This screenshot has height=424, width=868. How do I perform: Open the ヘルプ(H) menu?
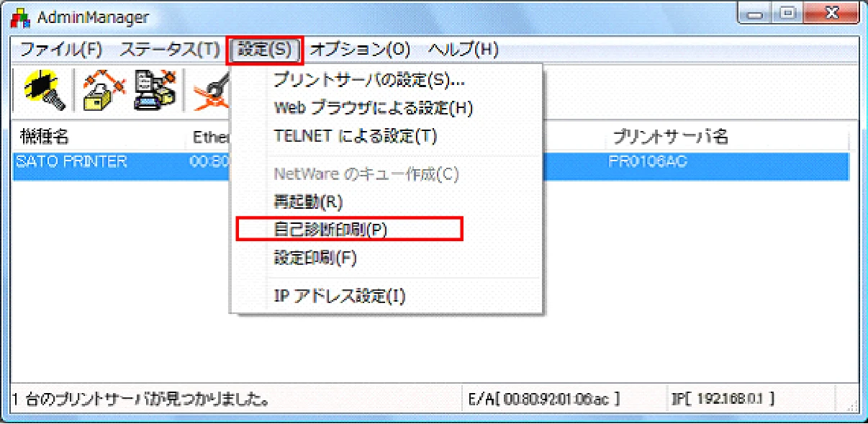(x=463, y=50)
